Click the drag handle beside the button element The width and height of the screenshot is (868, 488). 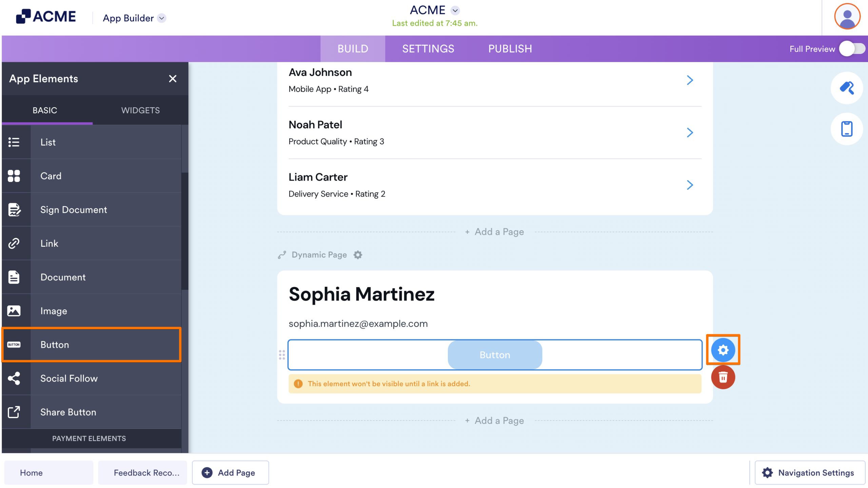(282, 355)
